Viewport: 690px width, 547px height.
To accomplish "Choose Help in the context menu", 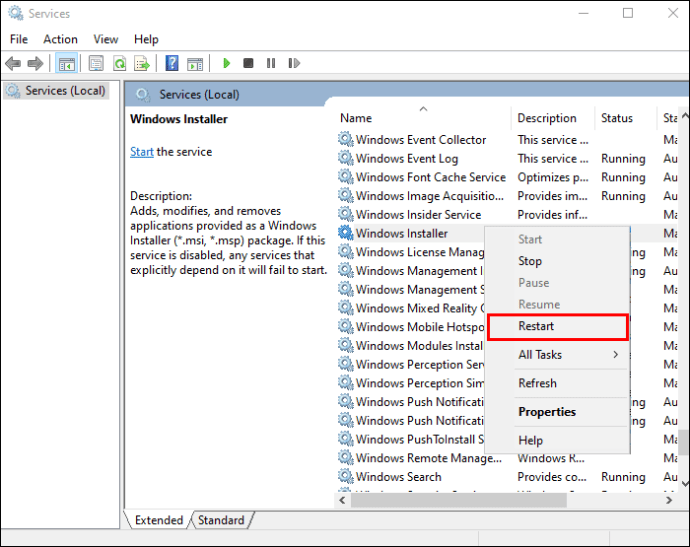I will click(x=558, y=441).
